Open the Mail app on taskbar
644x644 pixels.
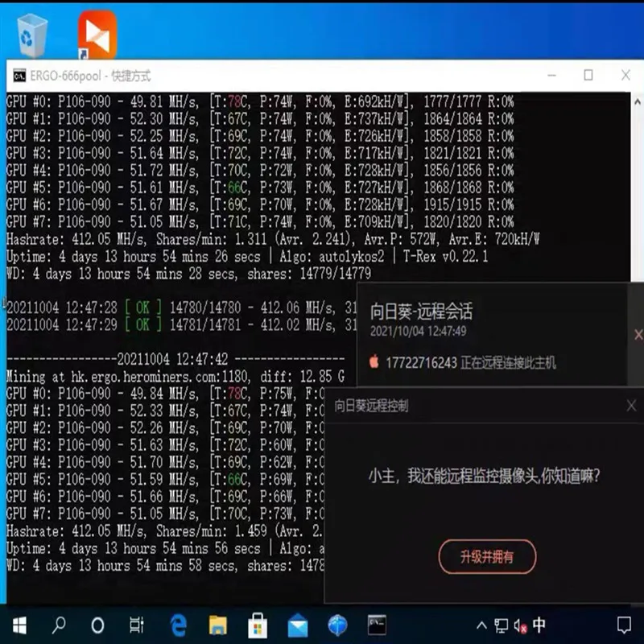(x=298, y=625)
